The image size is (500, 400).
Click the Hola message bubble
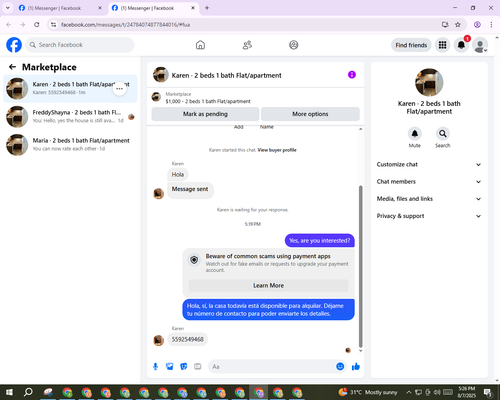pos(178,174)
